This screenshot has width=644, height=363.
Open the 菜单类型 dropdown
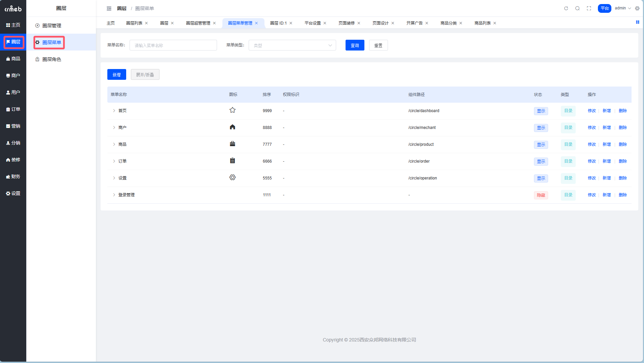(x=292, y=45)
